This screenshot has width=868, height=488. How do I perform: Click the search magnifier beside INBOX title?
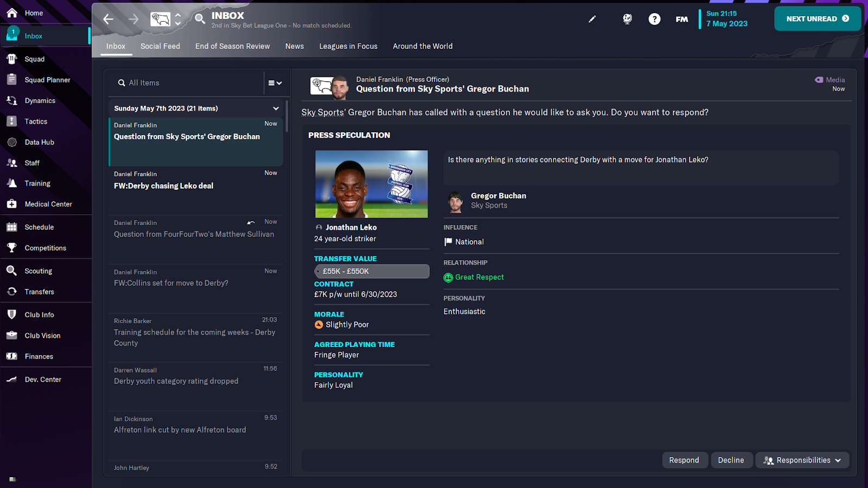pos(200,19)
